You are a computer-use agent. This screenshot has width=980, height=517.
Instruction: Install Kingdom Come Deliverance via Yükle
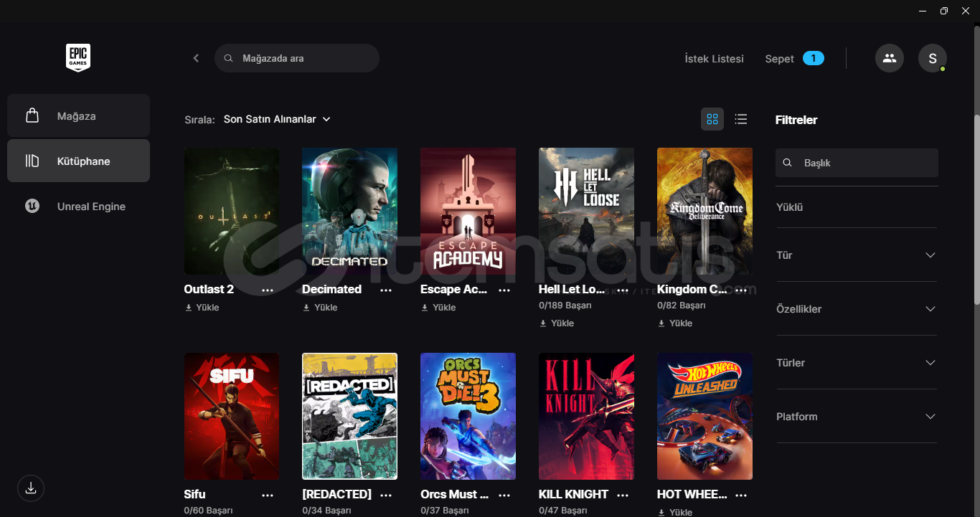tap(675, 323)
